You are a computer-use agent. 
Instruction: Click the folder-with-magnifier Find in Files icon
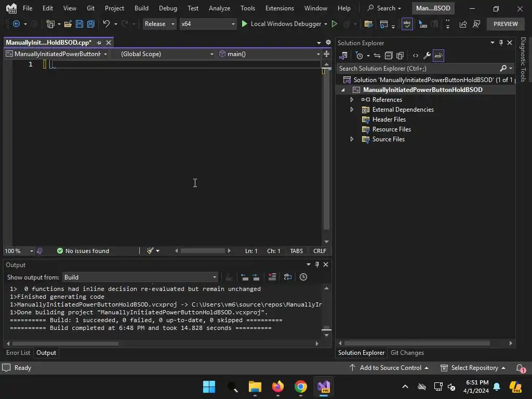368,24
